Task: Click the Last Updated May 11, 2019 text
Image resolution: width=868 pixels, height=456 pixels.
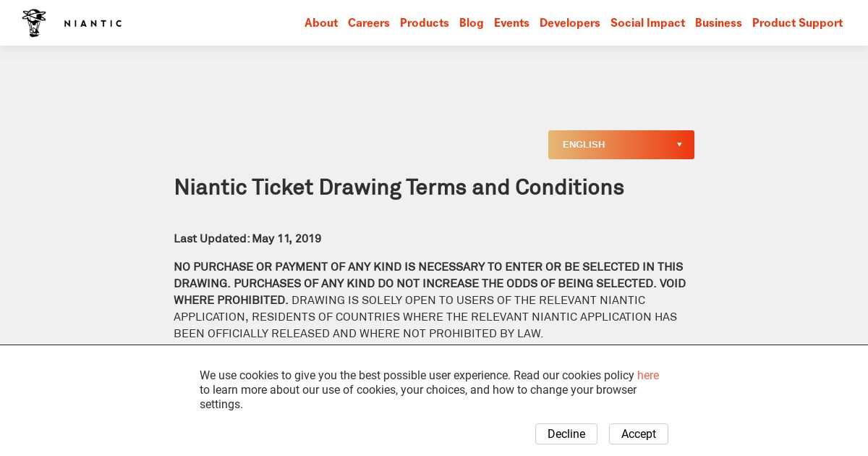Action: point(247,238)
